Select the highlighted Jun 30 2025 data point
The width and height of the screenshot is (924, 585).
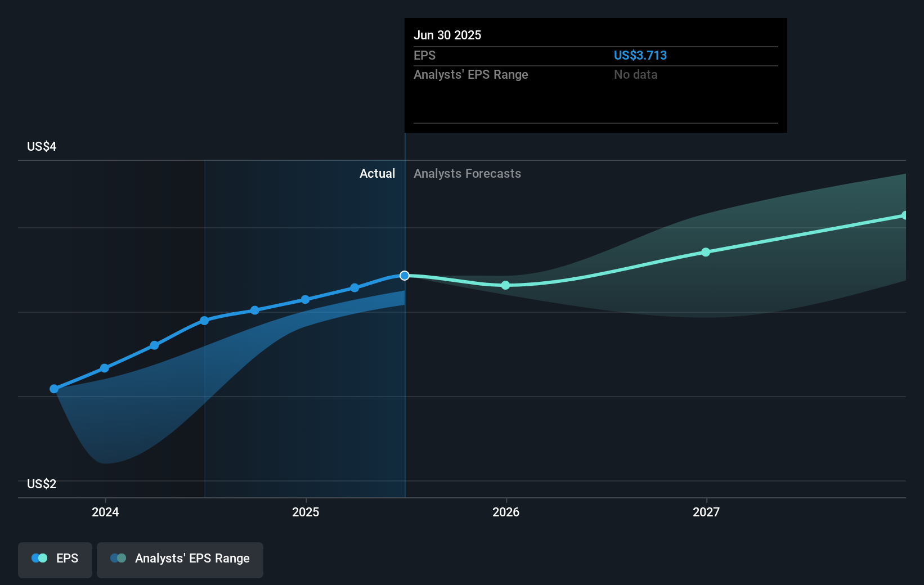(x=404, y=275)
